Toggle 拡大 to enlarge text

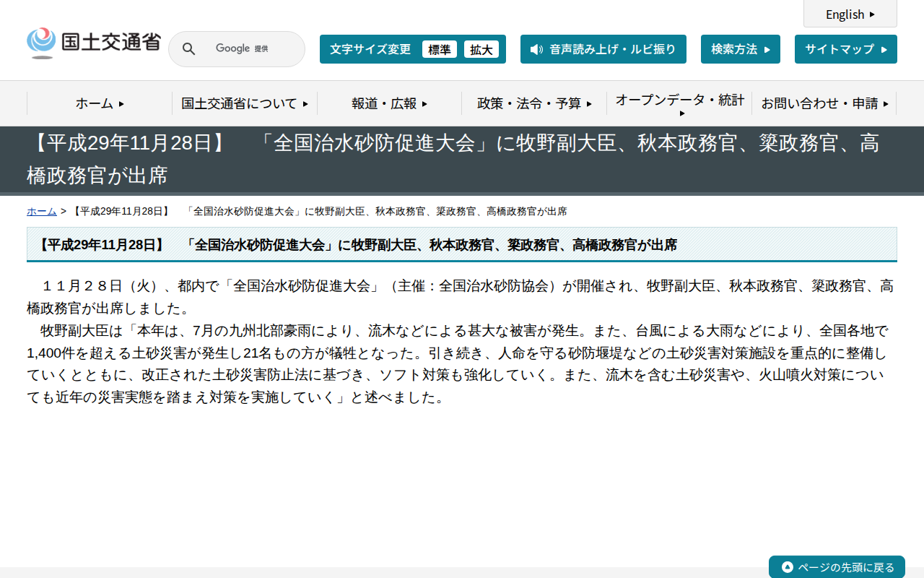tap(481, 49)
